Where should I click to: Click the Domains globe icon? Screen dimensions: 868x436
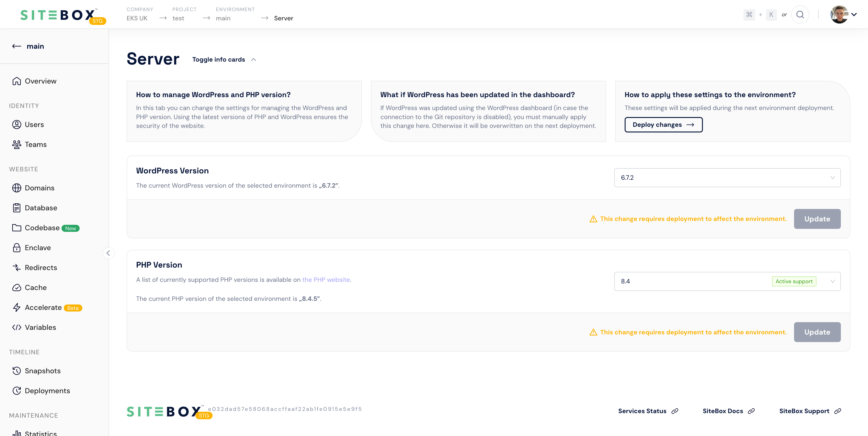click(x=17, y=188)
